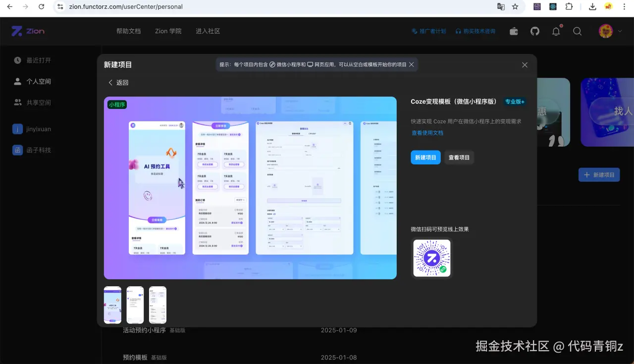
Task: Open the 查看使用文档 link
Action: [x=427, y=133]
